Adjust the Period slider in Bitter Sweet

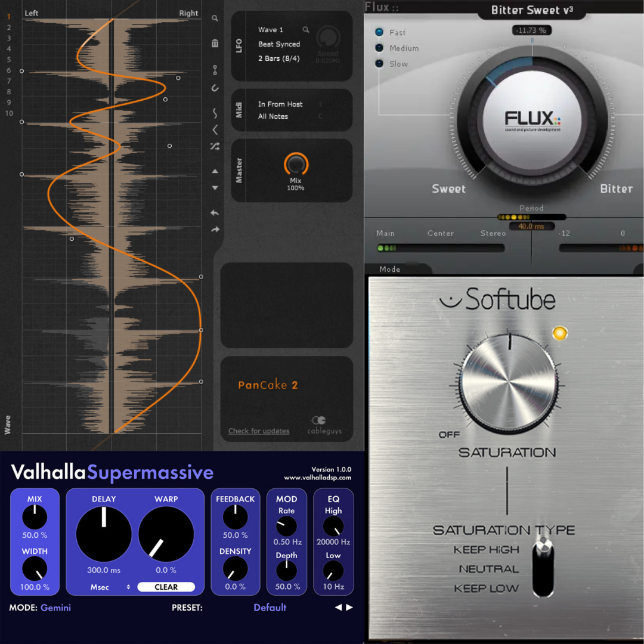coord(531,217)
